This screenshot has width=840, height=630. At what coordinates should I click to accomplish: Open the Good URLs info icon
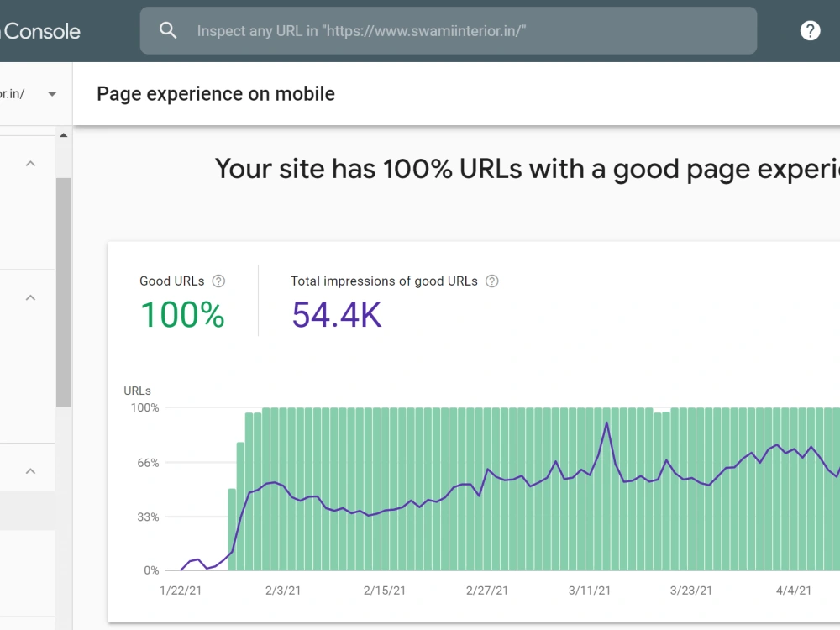(218, 281)
